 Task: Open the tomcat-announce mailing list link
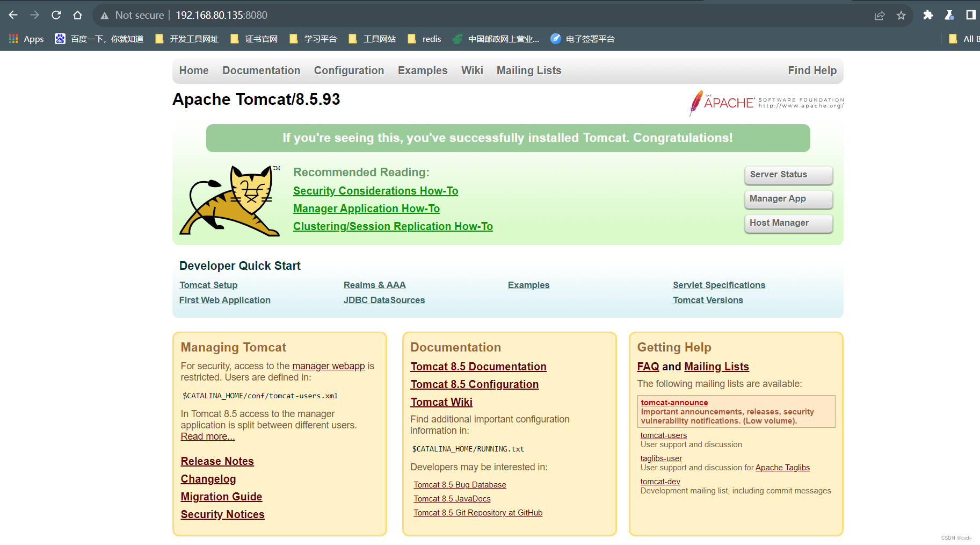pos(674,403)
